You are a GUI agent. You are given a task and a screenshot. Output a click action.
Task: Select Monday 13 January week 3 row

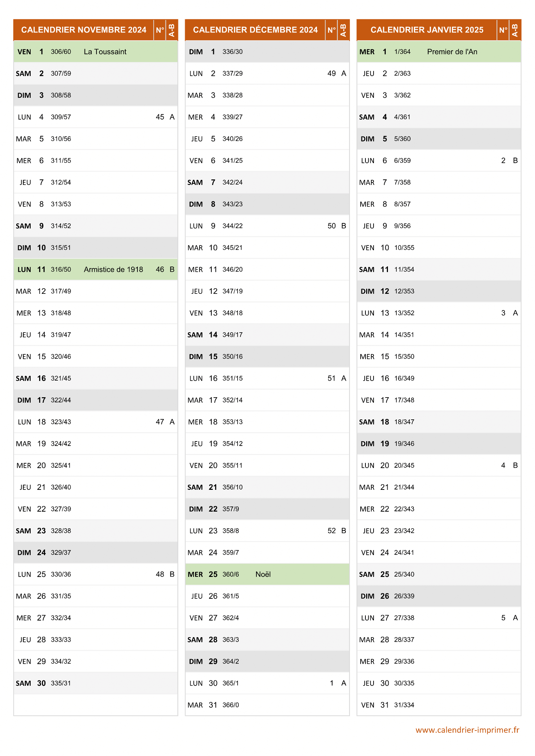point(439,313)
